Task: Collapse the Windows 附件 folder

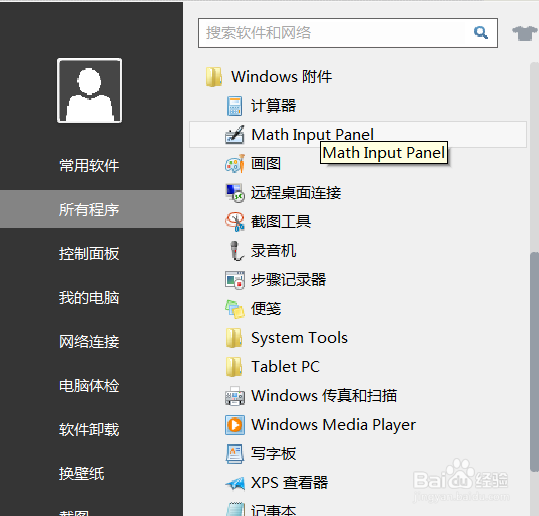Action: click(268, 77)
